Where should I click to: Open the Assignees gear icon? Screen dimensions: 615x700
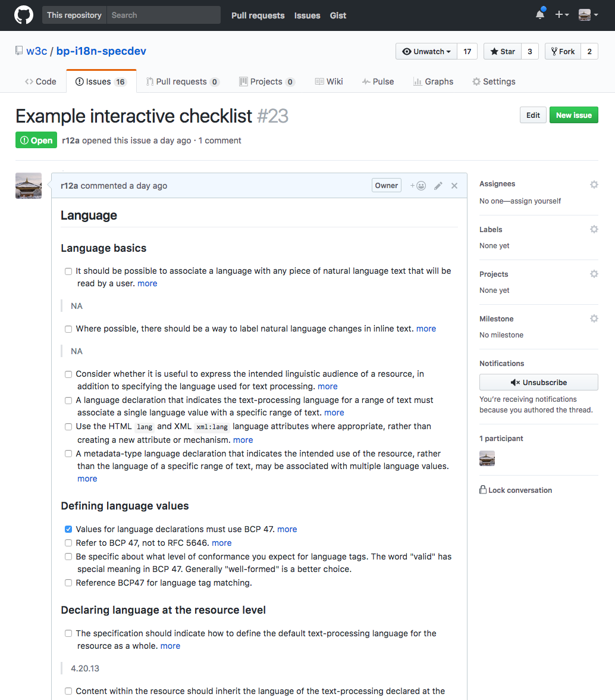tap(594, 185)
